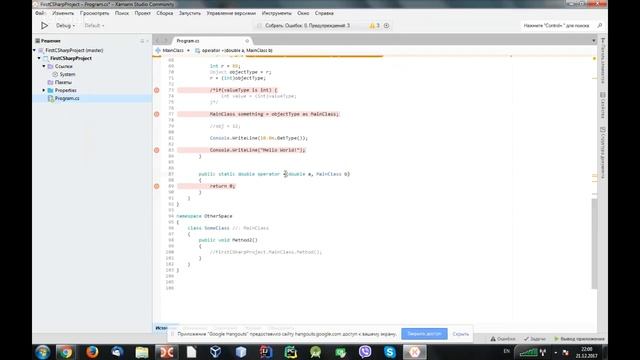This screenshot has width=640, height=360.
Task: Click the code line 'namespace OtherSpace'
Action: pos(204,216)
